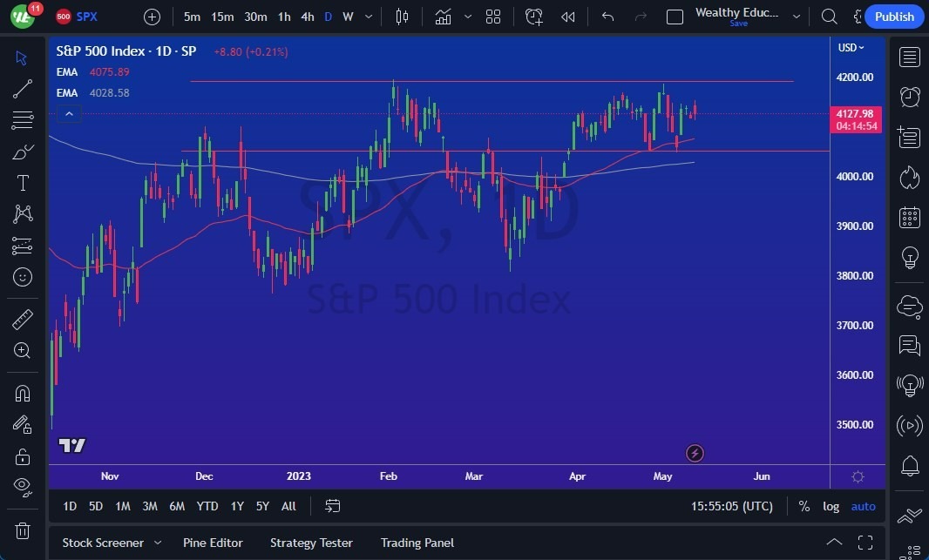Screen dimensions: 929x560
Task: Collapse the indicator legend panel
Action: [69, 113]
